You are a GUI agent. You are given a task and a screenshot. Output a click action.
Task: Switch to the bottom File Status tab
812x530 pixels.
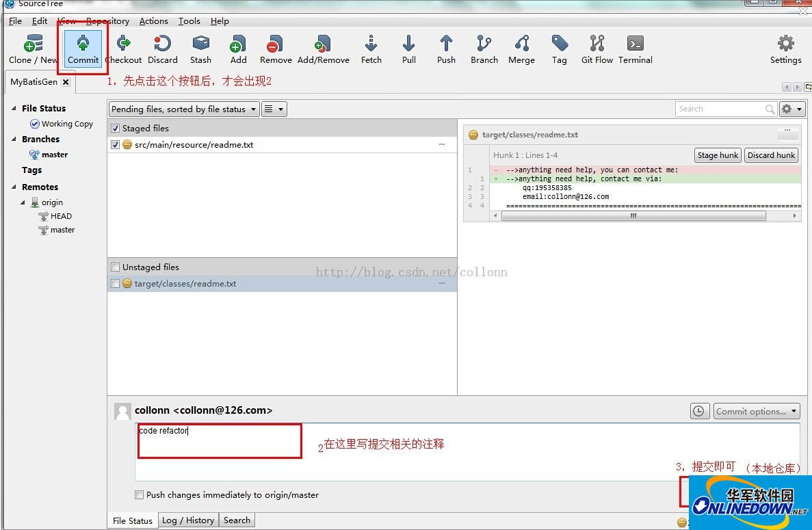point(133,520)
